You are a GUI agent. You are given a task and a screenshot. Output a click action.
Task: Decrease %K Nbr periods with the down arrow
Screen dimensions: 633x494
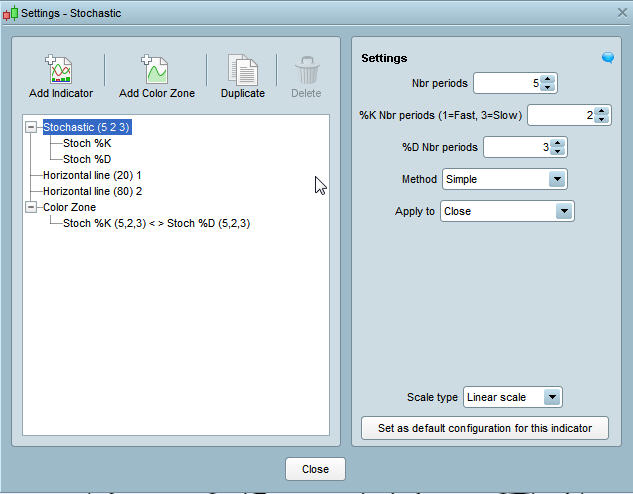click(x=602, y=119)
